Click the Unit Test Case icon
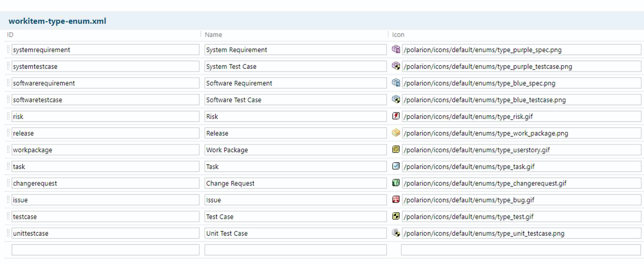 click(x=397, y=233)
